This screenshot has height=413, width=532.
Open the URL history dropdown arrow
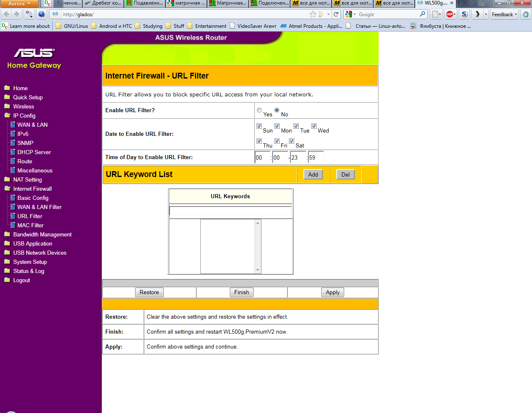click(x=328, y=14)
